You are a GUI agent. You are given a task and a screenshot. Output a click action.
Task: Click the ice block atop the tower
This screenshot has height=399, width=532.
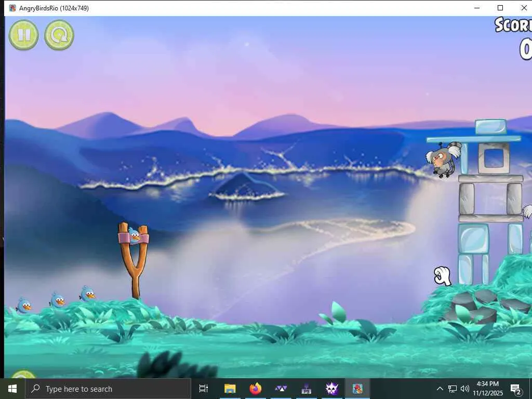pos(490,127)
